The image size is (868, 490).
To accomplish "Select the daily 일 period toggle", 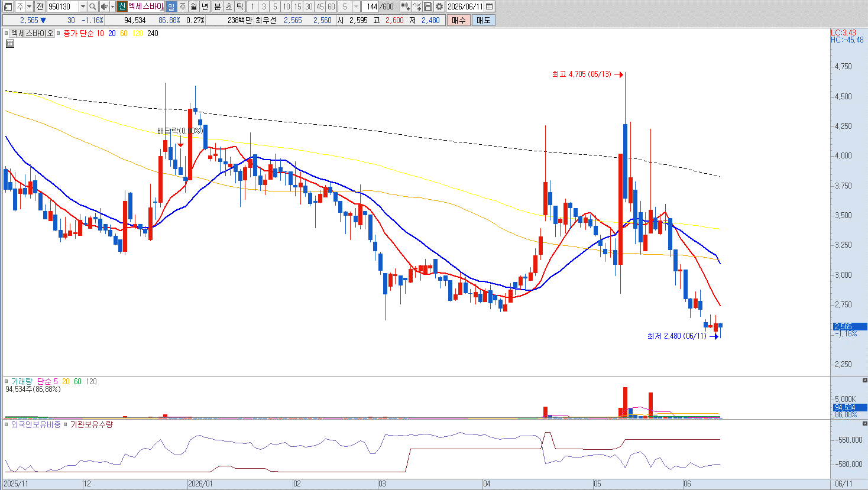I will [171, 7].
